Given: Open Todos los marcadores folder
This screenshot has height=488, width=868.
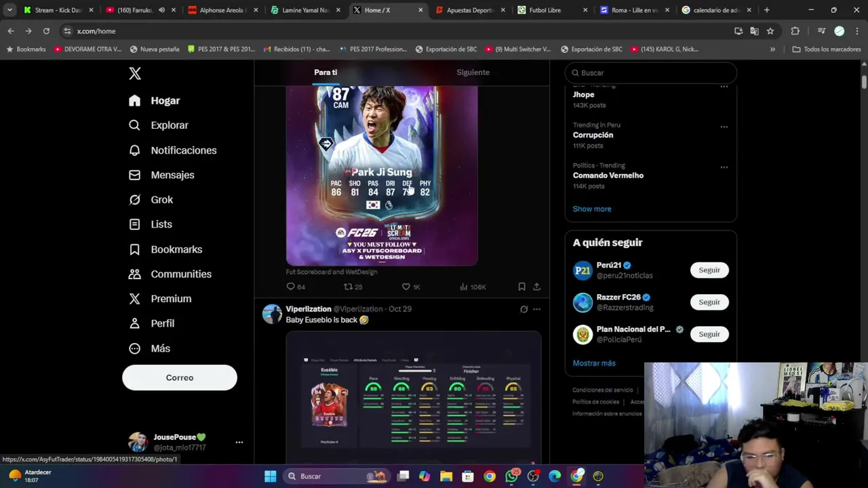Looking at the screenshot, I should pyautogui.click(x=827, y=49).
